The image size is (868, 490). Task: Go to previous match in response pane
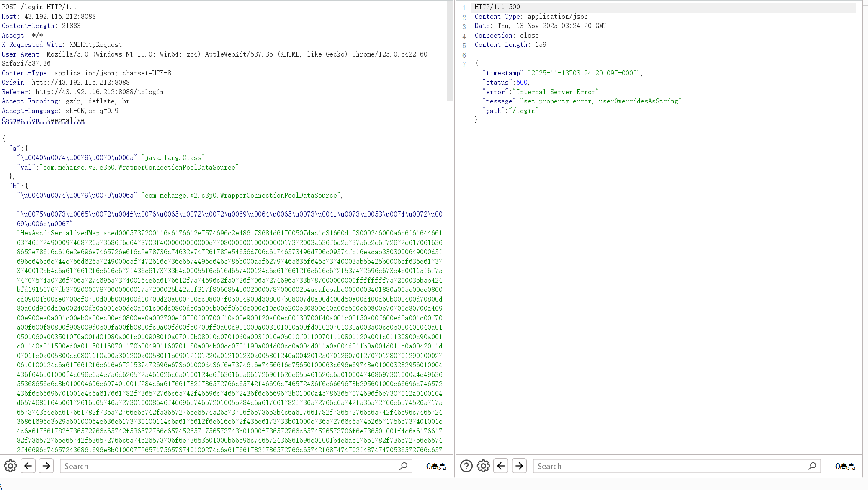tap(501, 466)
